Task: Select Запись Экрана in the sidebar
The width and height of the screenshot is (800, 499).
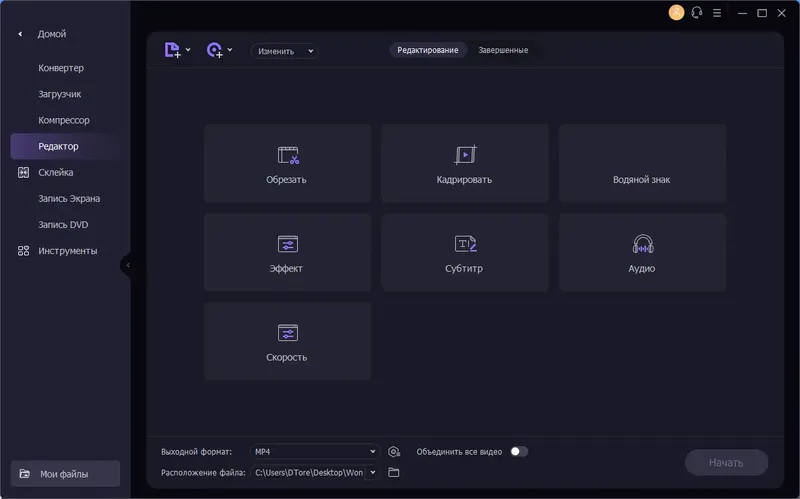Action: click(x=69, y=198)
